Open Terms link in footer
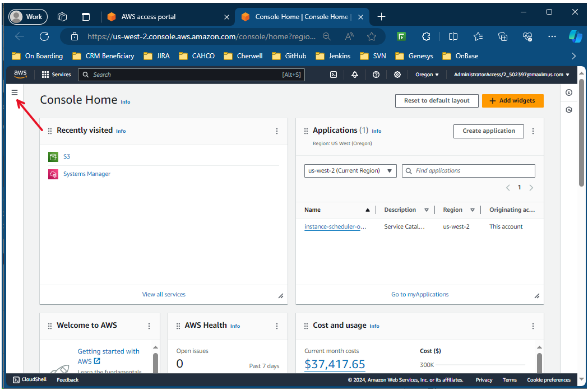 tap(510, 380)
